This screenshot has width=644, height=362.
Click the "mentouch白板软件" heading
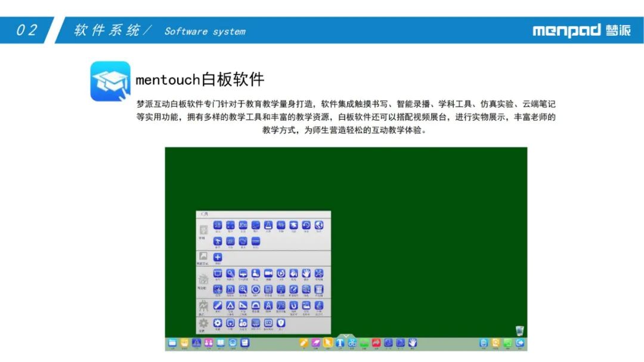pos(200,79)
